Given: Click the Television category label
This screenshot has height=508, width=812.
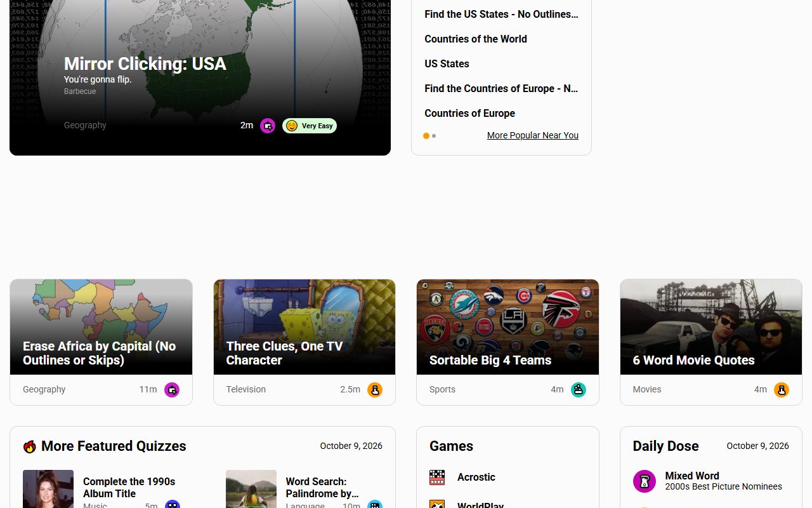Looking at the screenshot, I should (246, 389).
